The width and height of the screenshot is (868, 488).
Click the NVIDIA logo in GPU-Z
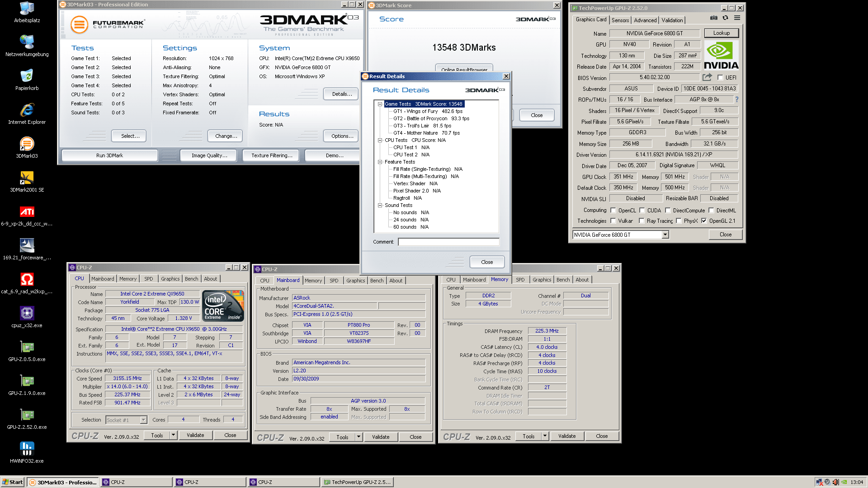pyautogui.click(x=721, y=56)
